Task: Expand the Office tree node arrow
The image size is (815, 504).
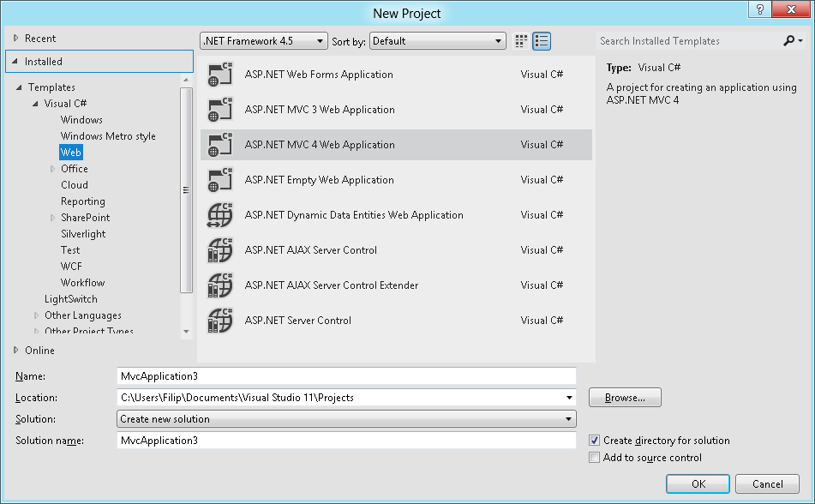Action: (x=52, y=169)
